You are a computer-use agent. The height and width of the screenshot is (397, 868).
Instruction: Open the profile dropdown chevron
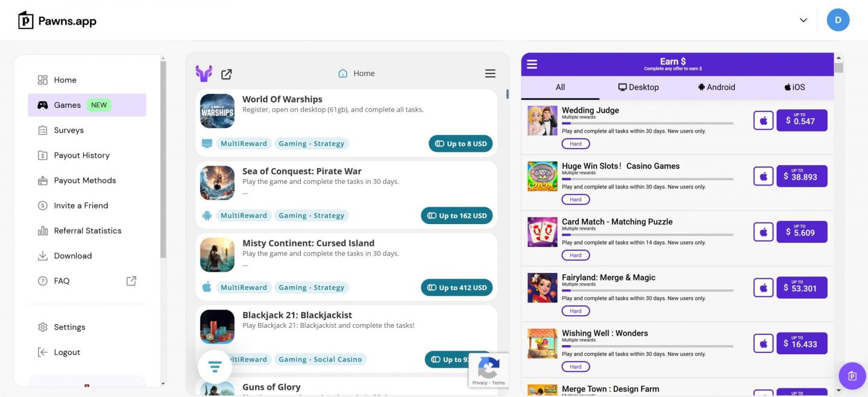[803, 20]
